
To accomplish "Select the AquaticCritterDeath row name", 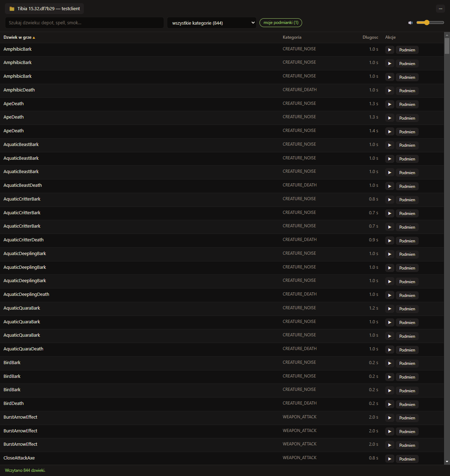I will click(x=24, y=240).
